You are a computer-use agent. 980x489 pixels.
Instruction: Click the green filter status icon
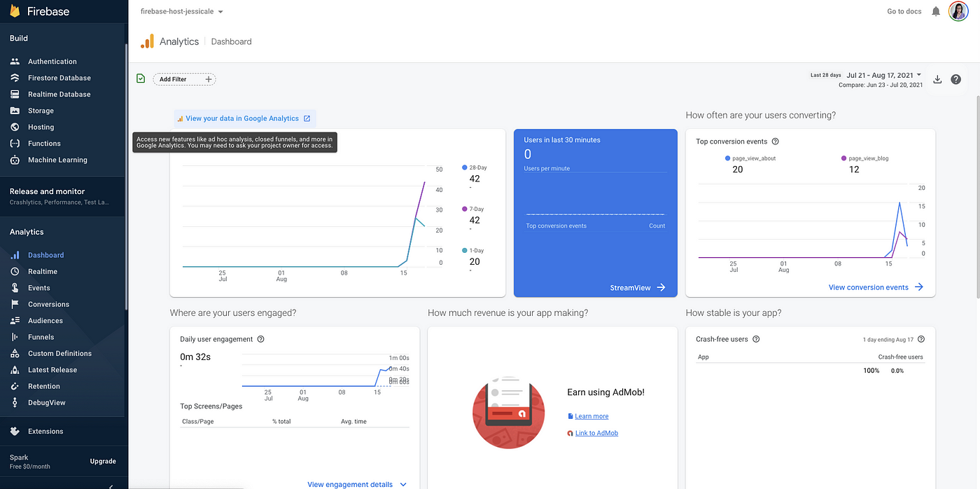tap(141, 79)
